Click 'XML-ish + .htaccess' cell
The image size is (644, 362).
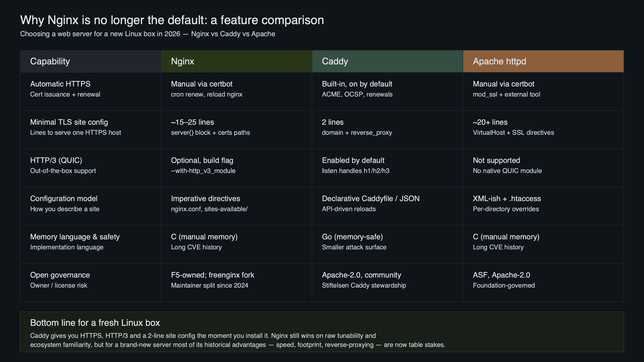(x=507, y=199)
